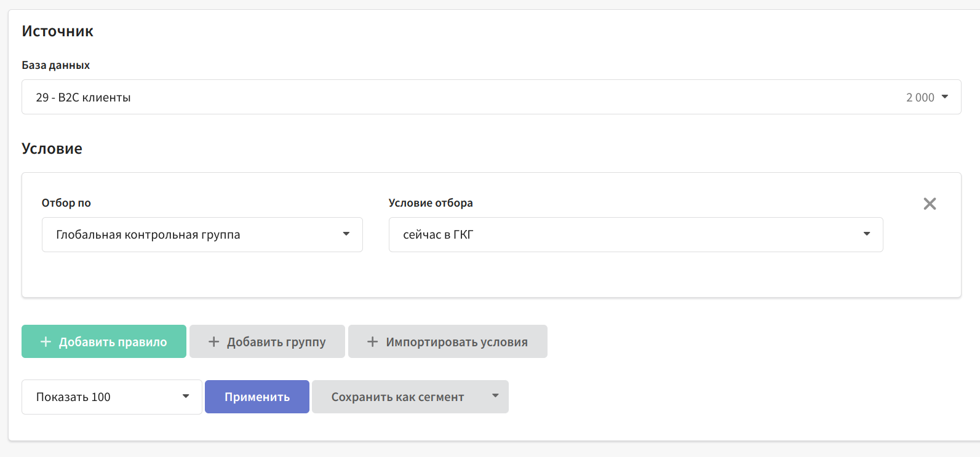Add a new rule via Добавить правило
The width and height of the screenshot is (980, 457).
(113, 342)
